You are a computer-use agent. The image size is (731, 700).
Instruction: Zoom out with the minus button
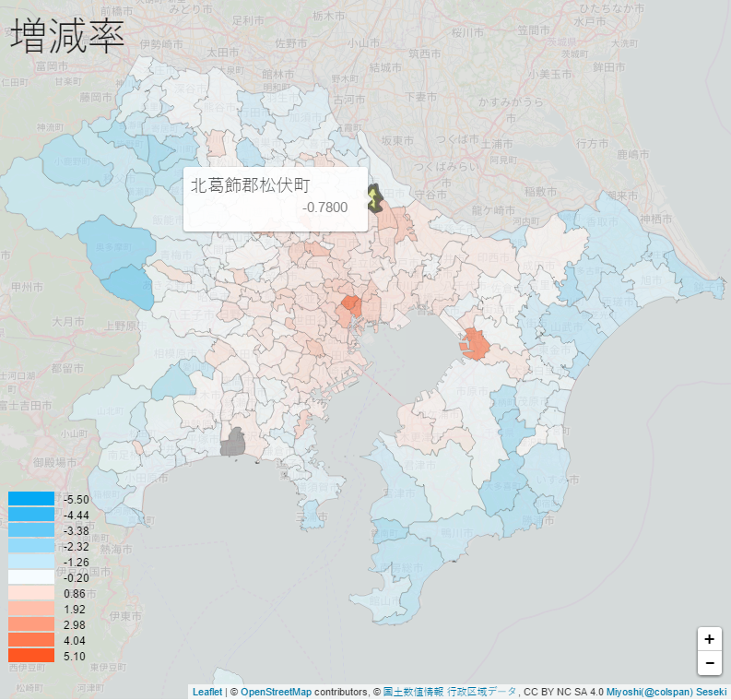[708, 663]
